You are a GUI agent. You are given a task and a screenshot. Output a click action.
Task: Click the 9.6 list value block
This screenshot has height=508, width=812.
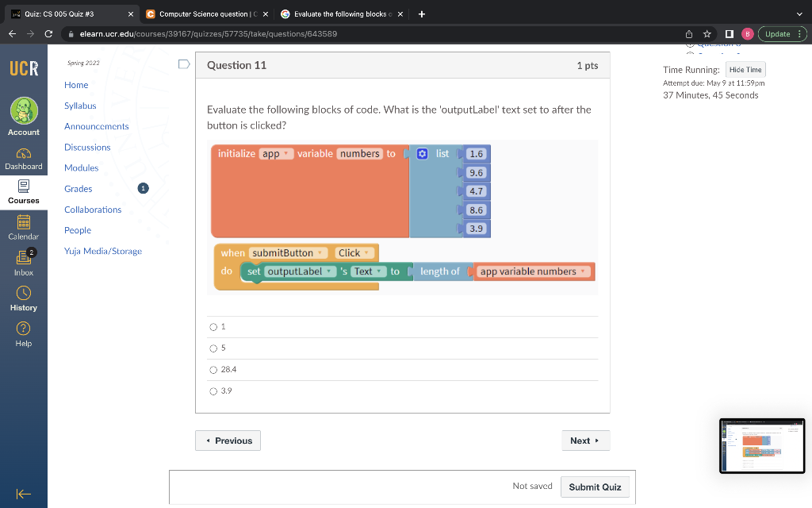tap(476, 172)
